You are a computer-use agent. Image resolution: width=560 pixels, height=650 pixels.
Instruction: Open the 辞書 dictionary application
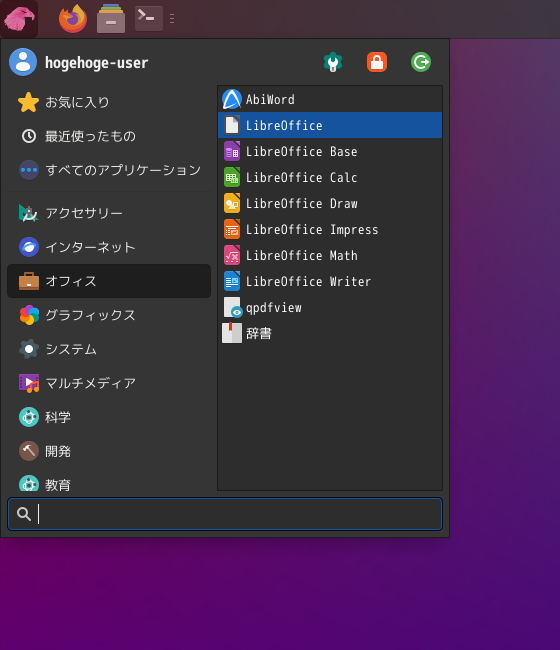coord(330,333)
